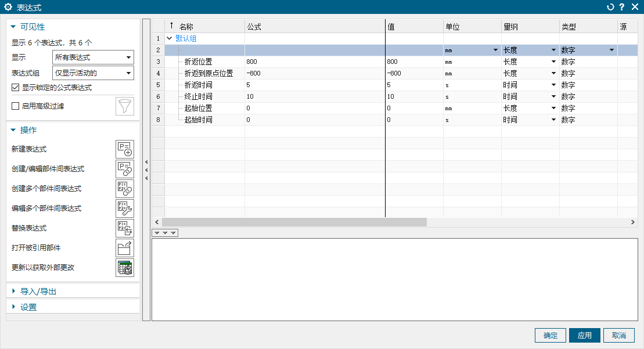
Task: Expand the 设置 section
Action: tap(28, 307)
